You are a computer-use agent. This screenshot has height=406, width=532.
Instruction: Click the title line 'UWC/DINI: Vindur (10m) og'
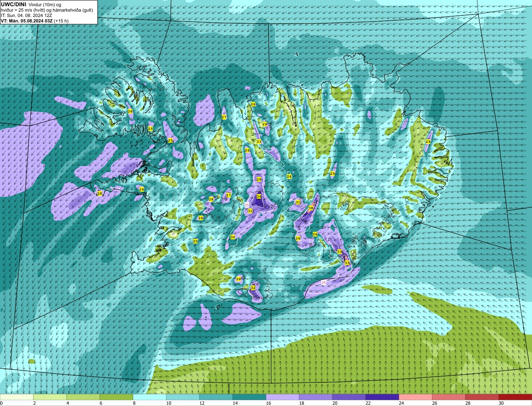click(31, 4)
